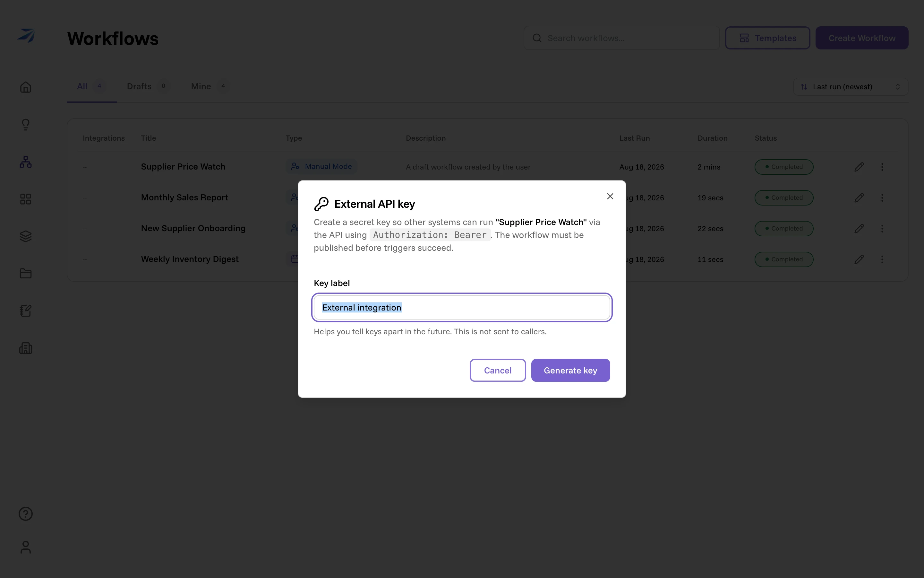Click the Weekly Inventory Digest title
This screenshot has width=924, height=578.
(190, 259)
